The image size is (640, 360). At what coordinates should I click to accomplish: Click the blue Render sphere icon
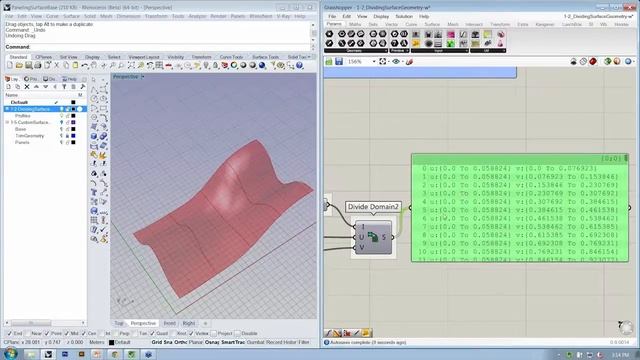[x=262, y=65]
